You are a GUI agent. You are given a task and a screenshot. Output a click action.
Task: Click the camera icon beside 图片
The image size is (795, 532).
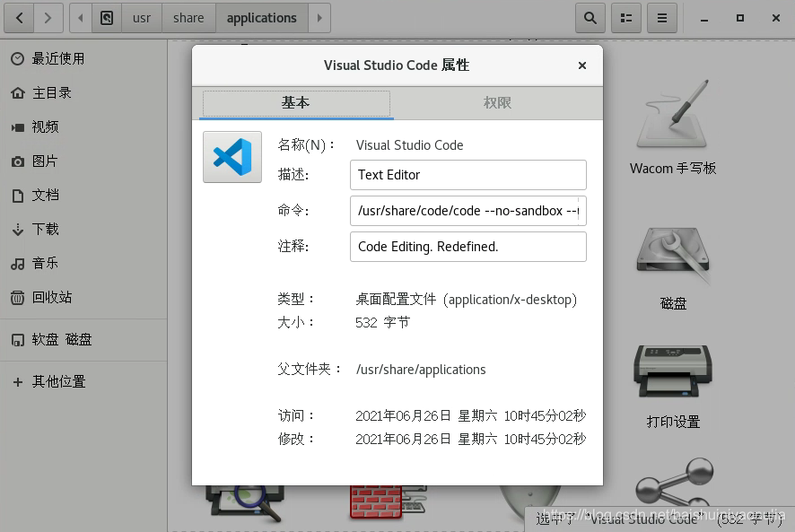click(x=18, y=161)
